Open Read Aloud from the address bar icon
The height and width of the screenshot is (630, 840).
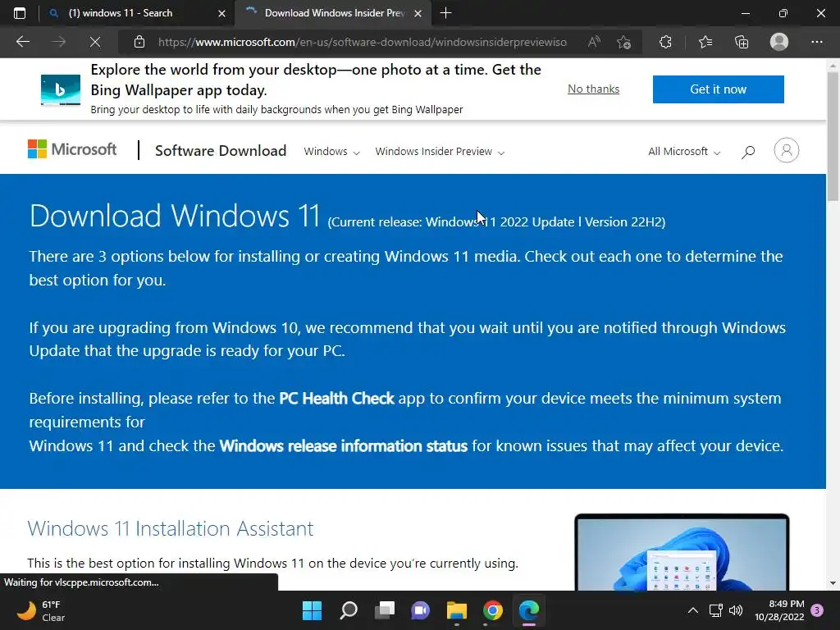(594, 42)
